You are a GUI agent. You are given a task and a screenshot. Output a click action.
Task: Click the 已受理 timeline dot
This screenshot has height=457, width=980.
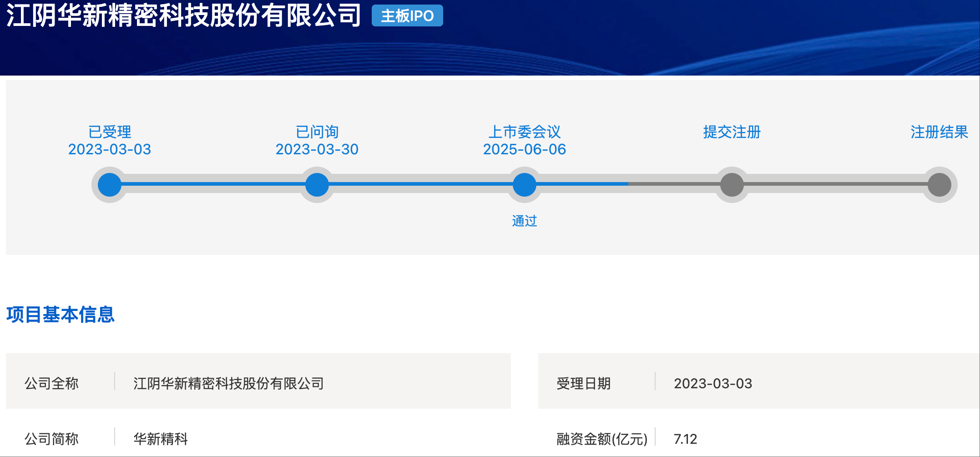(110, 185)
